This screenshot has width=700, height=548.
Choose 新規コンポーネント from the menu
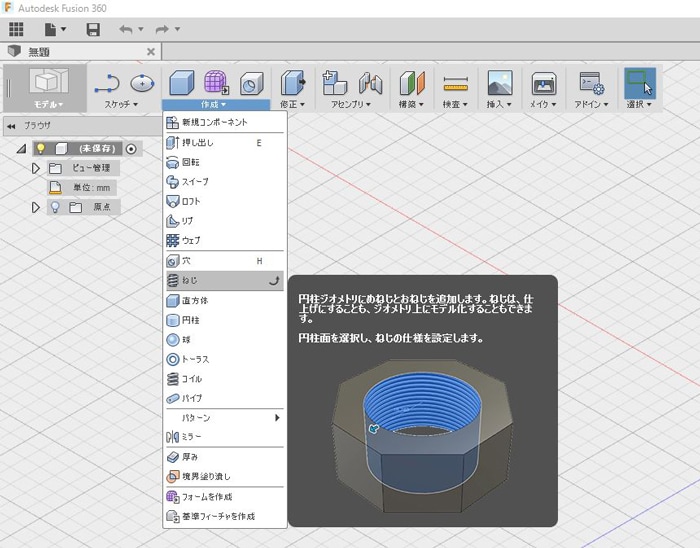point(225,122)
